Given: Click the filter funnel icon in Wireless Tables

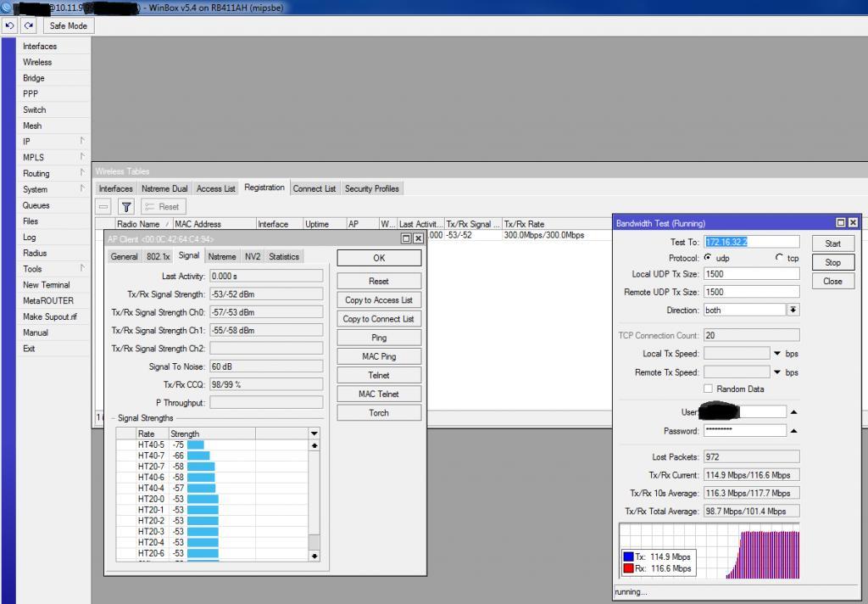Looking at the screenshot, I should tap(126, 206).
